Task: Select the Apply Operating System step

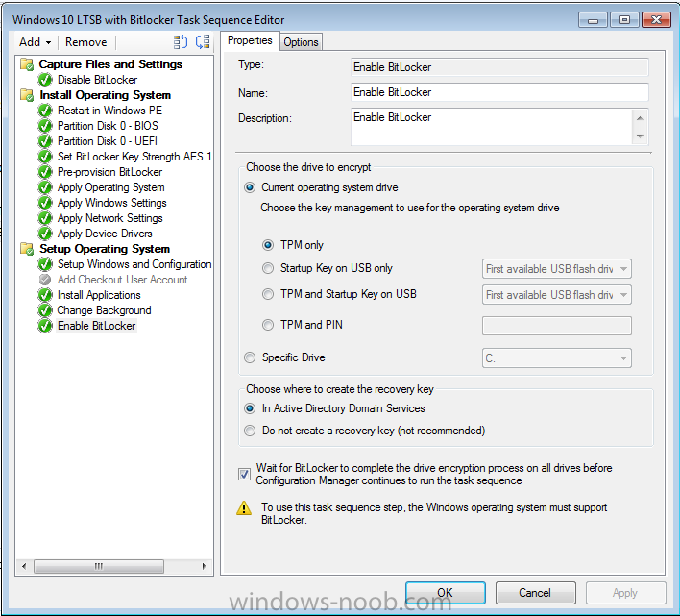Action: pyautogui.click(x=111, y=187)
